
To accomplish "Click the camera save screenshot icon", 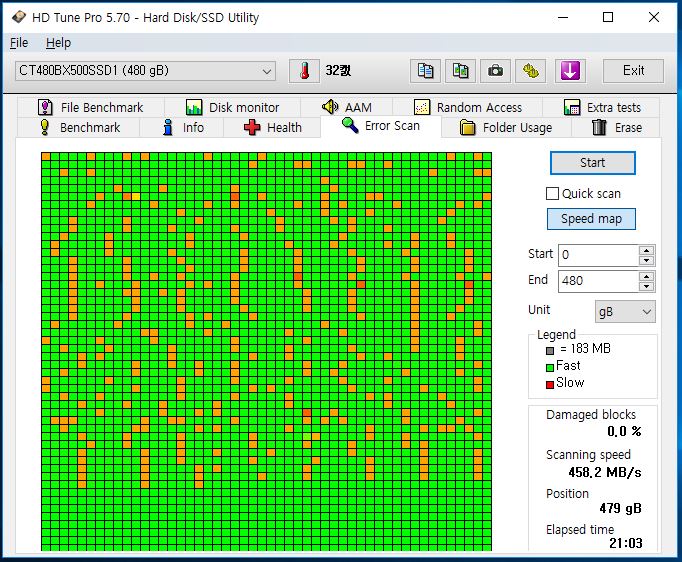I will (x=495, y=70).
